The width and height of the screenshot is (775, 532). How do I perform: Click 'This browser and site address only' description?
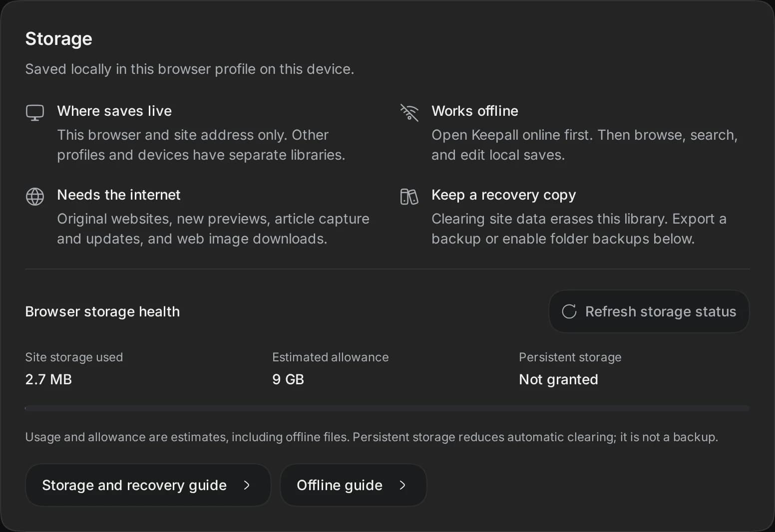click(201, 145)
